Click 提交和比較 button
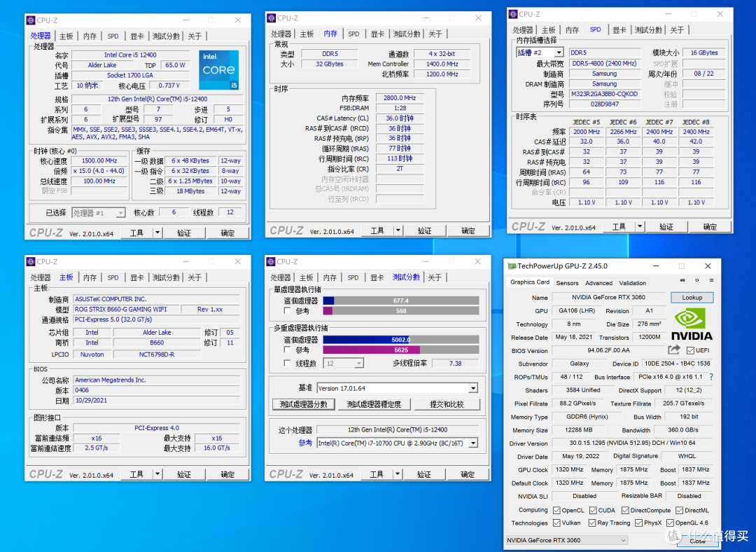Screen dimensions: 756x552 click(x=447, y=404)
